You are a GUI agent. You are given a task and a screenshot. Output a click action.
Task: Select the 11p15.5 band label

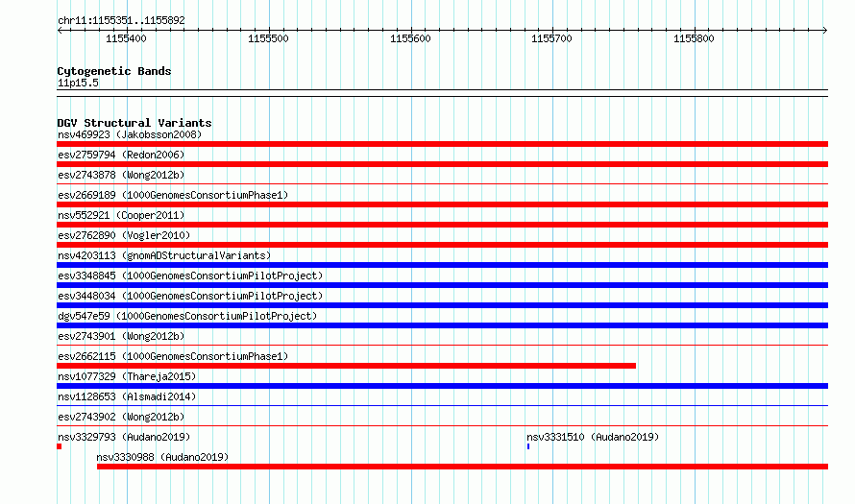point(78,83)
